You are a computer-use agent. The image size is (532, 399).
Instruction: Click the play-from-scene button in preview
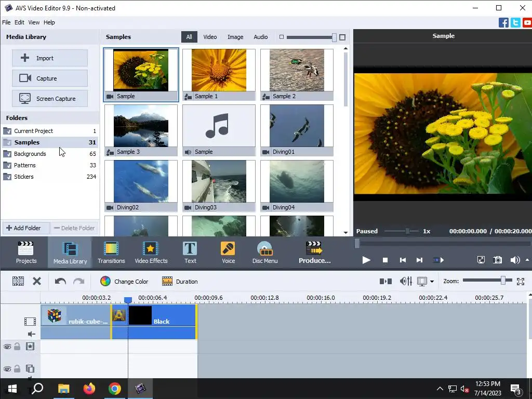[438, 260]
